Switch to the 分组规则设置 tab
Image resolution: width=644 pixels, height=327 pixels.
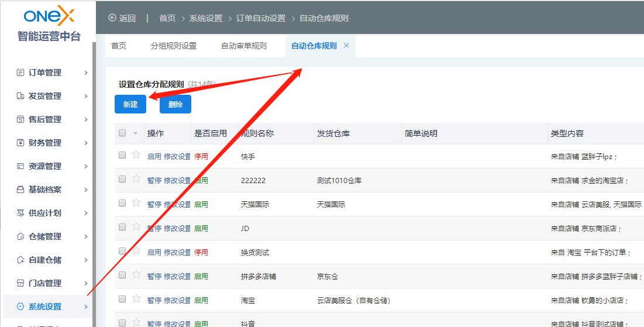pyautogui.click(x=174, y=46)
